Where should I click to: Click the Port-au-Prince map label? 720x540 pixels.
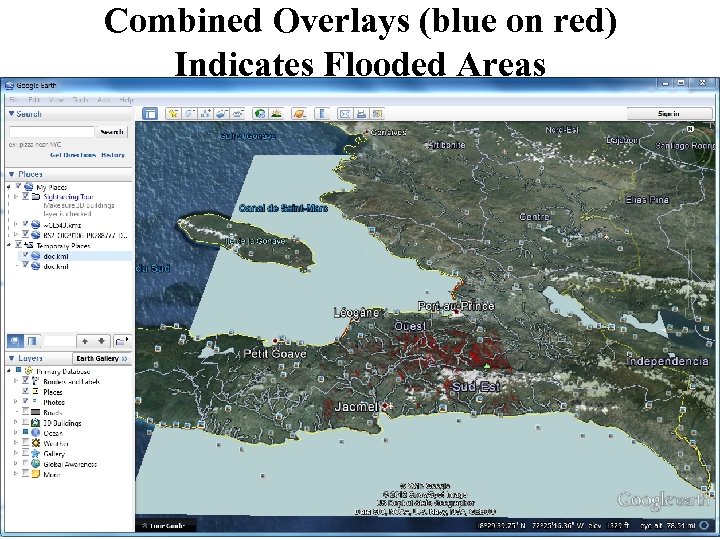[456, 306]
